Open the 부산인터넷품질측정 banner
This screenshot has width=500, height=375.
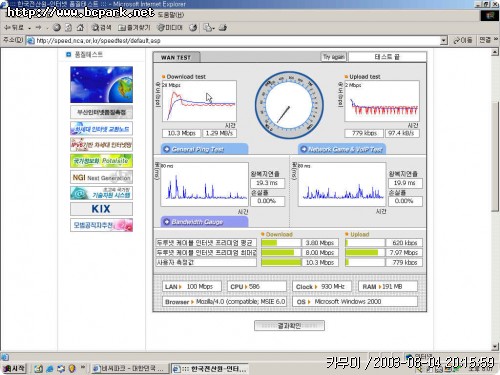point(101,112)
